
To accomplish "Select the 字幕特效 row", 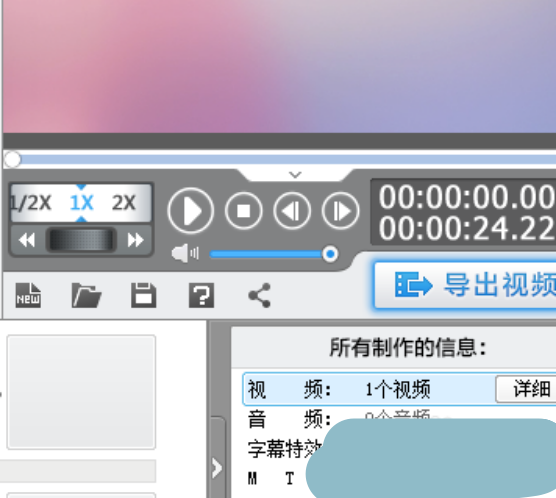I will (285, 449).
